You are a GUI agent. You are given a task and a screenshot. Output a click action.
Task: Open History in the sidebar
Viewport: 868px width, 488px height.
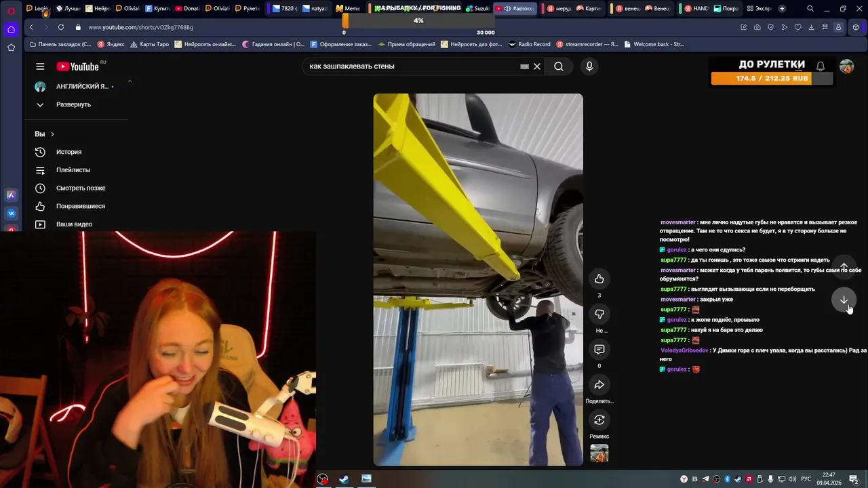point(68,152)
